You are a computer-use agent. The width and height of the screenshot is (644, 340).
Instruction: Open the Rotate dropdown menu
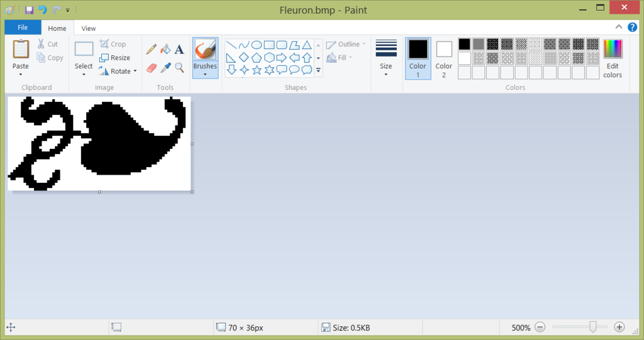118,71
